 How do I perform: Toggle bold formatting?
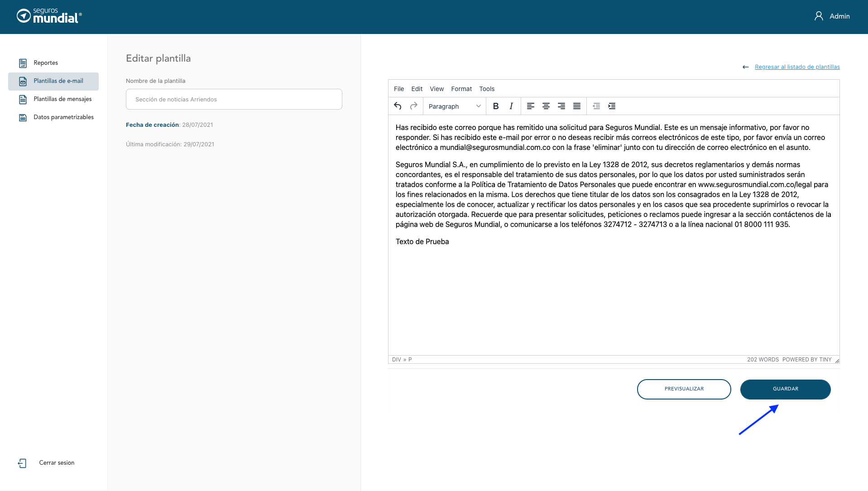(496, 106)
